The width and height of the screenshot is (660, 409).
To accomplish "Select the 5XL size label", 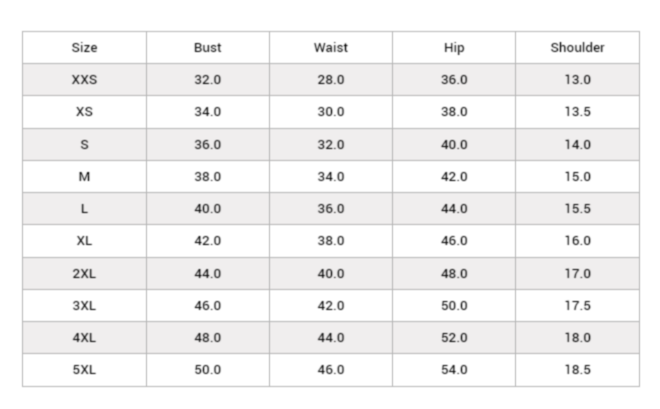I will [84, 370].
